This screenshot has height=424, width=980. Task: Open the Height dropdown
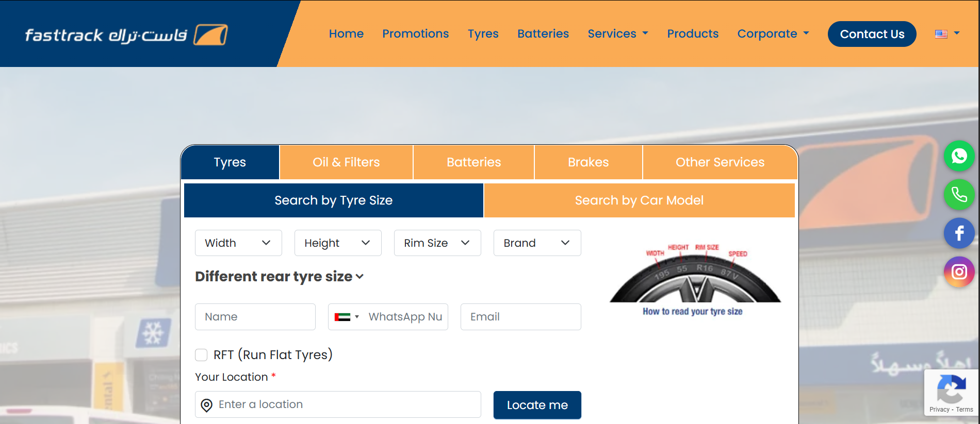[x=338, y=243]
